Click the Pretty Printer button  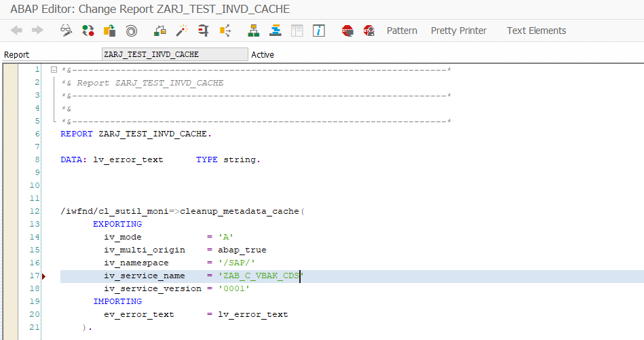click(x=458, y=31)
